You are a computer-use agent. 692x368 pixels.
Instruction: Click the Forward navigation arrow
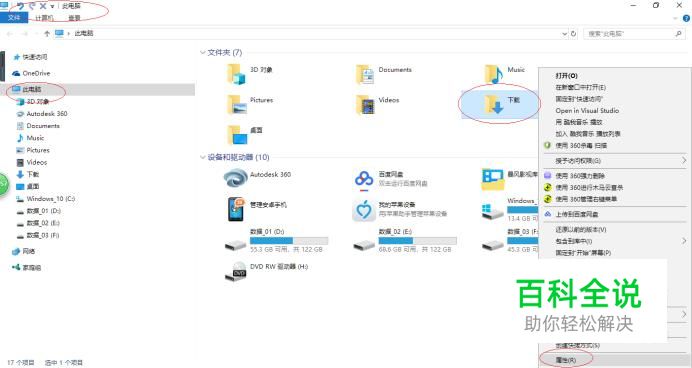point(25,34)
